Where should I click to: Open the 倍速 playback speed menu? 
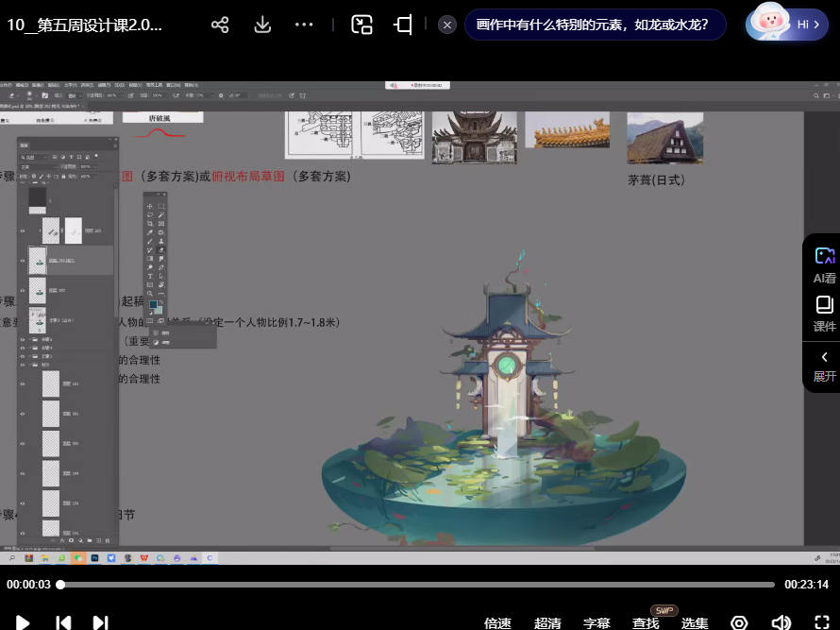pos(497,623)
